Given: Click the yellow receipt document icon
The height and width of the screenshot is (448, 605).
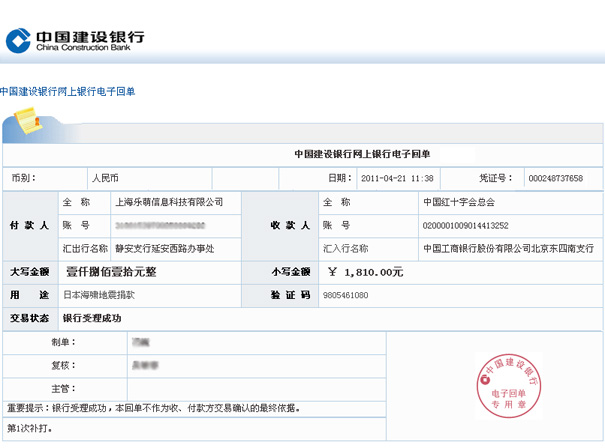Looking at the screenshot, I should click(28, 121).
